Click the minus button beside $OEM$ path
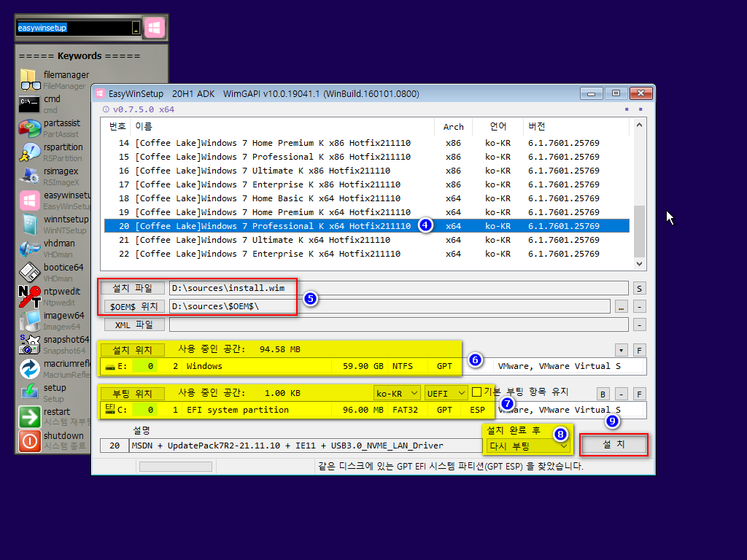Image resolution: width=747 pixels, height=560 pixels. click(639, 307)
